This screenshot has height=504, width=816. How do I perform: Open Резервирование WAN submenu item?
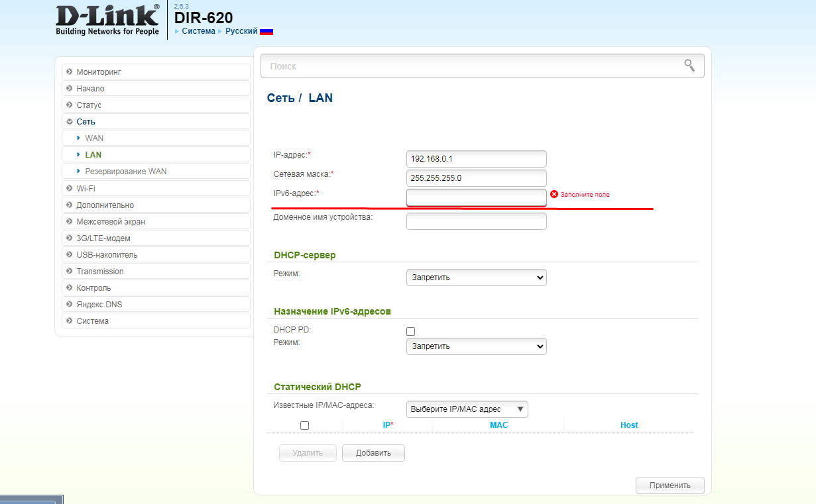[156, 171]
